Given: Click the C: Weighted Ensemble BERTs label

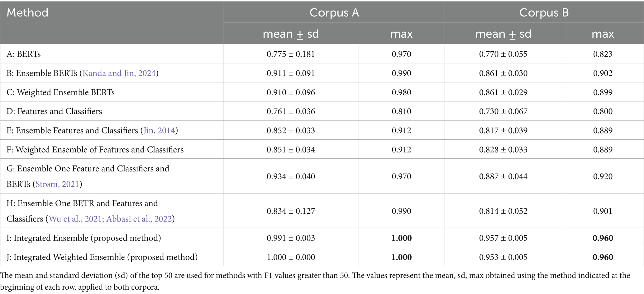Looking at the screenshot, I should tap(61, 92).
